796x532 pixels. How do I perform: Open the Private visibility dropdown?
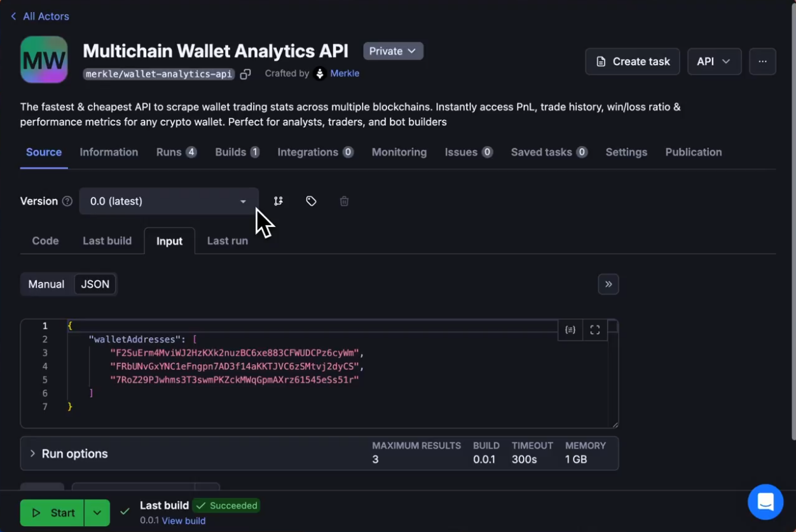393,51
